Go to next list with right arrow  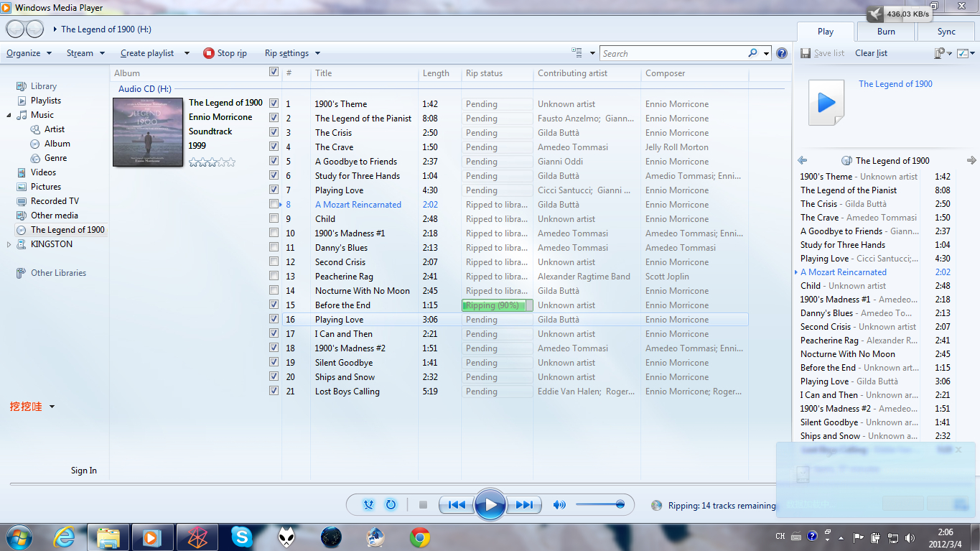click(971, 161)
